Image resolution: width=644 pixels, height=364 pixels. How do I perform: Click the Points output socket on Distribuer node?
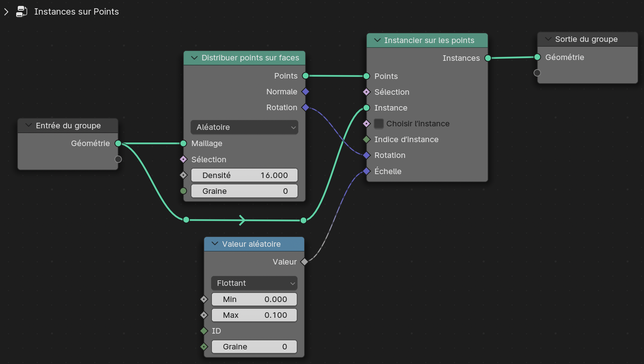pyautogui.click(x=305, y=76)
